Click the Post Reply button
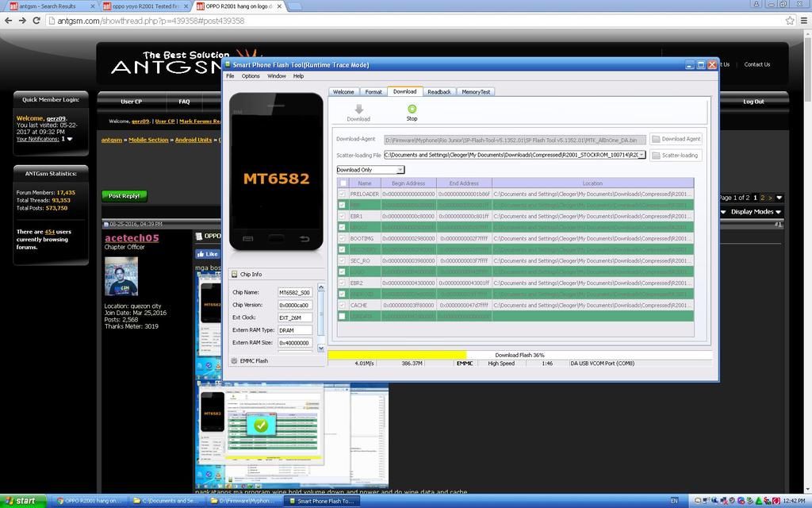Image resolution: width=812 pixels, height=508 pixels. [x=124, y=196]
